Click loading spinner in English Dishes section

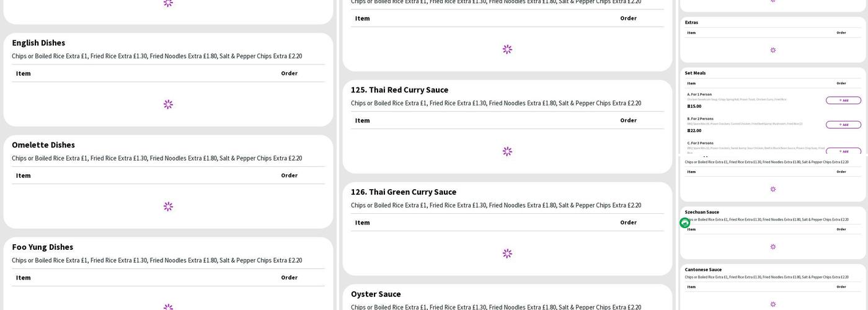click(x=168, y=104)
